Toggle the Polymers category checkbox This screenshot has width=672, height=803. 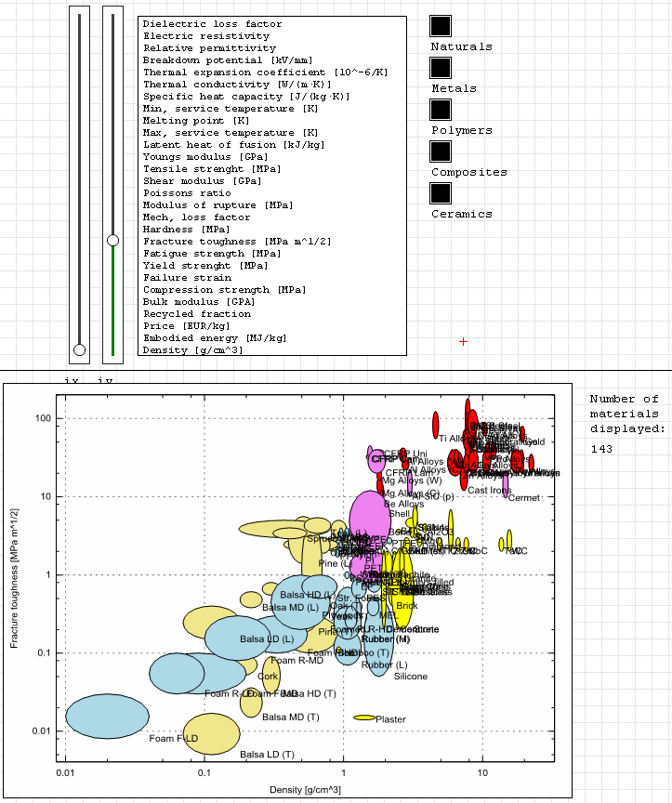(x=441, y=110)
